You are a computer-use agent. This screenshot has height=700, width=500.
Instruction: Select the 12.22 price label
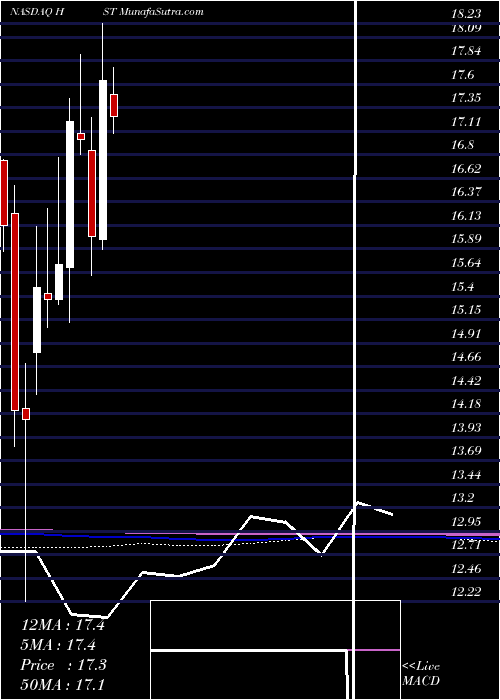click(466, 592)
